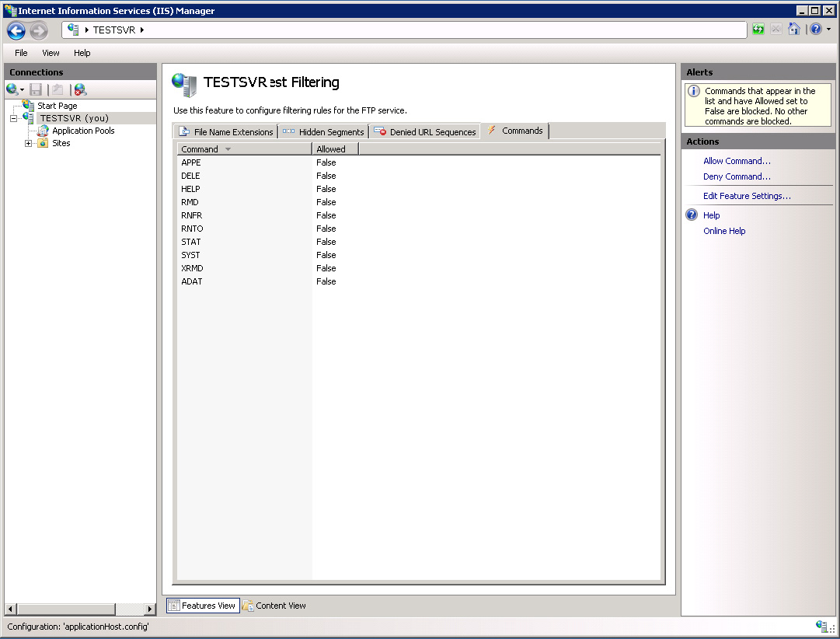Select the STAT command row

[x=418, y=242]
